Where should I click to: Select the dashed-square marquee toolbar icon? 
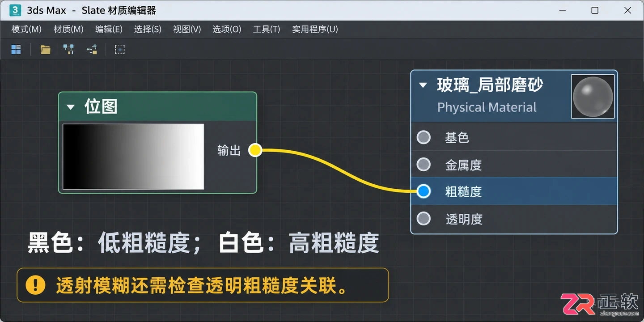point(120,49)
